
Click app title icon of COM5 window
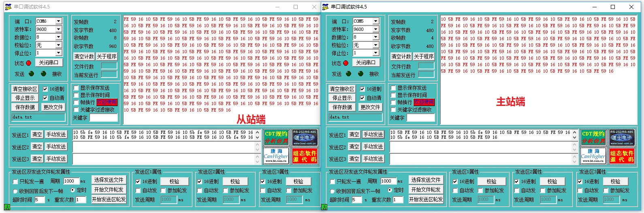coord(325,7)
